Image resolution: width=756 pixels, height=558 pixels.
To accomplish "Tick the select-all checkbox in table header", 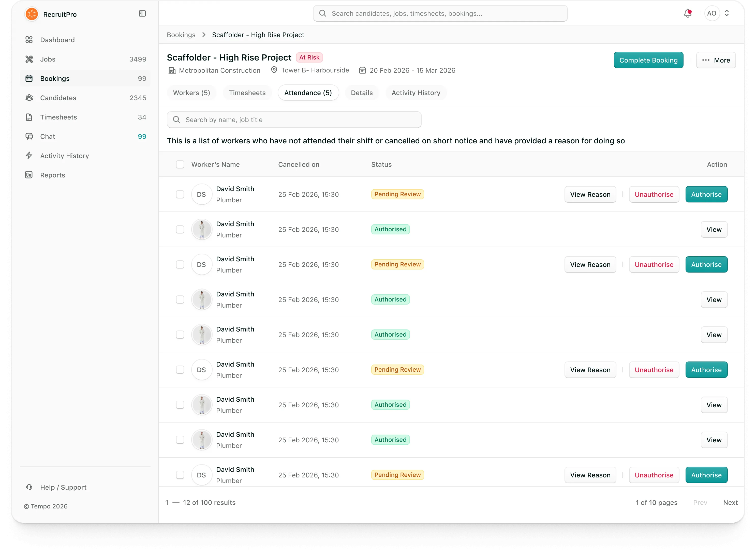I will coord(180,164).
